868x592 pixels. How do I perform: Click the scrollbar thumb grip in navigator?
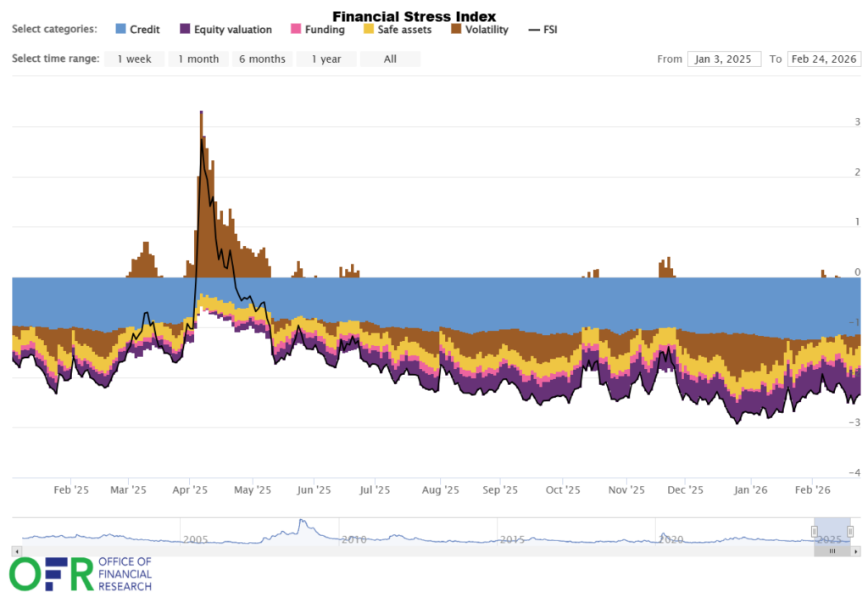click(832, 550)
